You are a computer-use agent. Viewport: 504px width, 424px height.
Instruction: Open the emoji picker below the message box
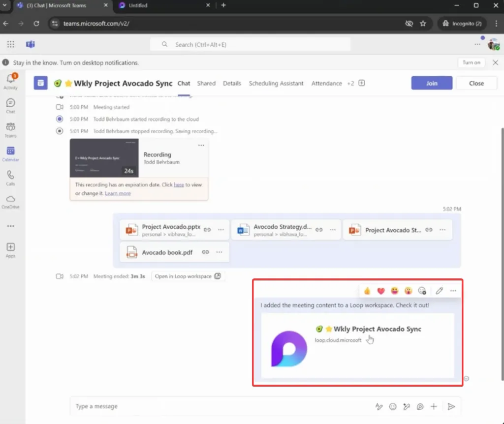pos(392,406)
